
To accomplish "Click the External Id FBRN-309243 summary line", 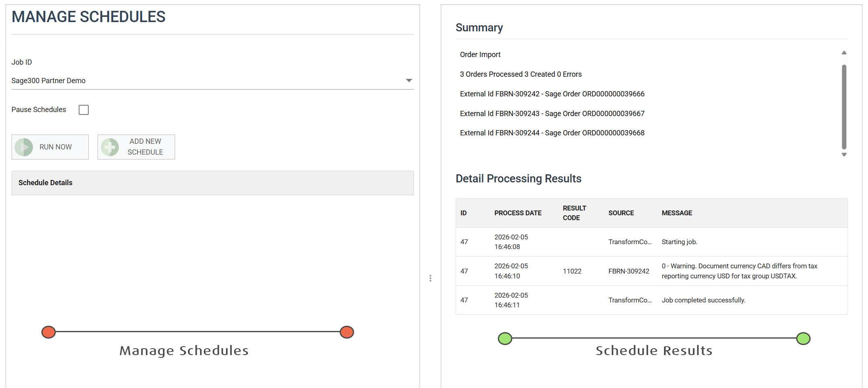I will (552, 114).
